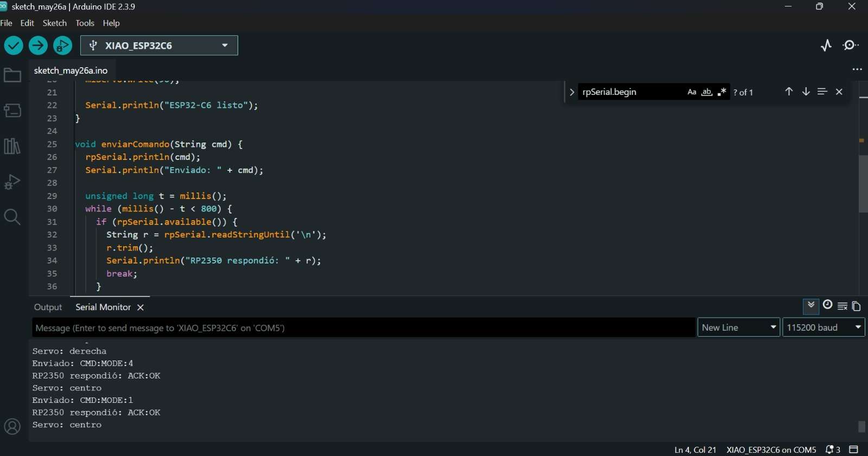Click the Serial Monitor scrollbar thumb
Screen dimensions: 868x456
click(861, 427)
